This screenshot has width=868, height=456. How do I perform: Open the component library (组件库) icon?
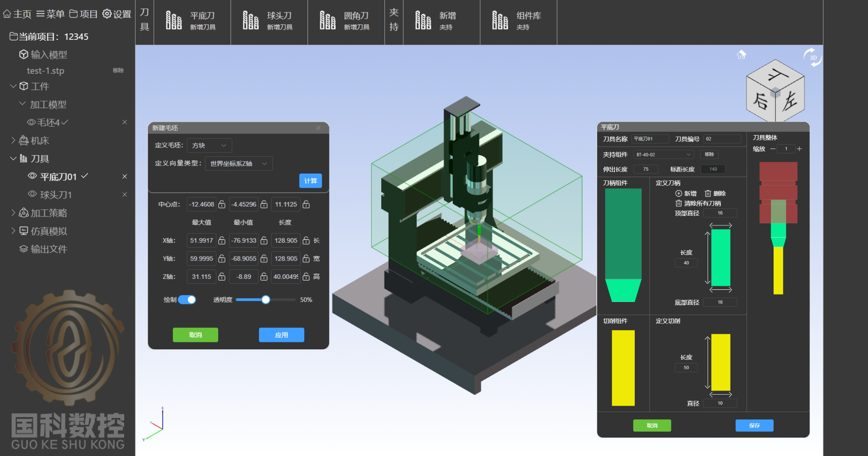point(500,21)
